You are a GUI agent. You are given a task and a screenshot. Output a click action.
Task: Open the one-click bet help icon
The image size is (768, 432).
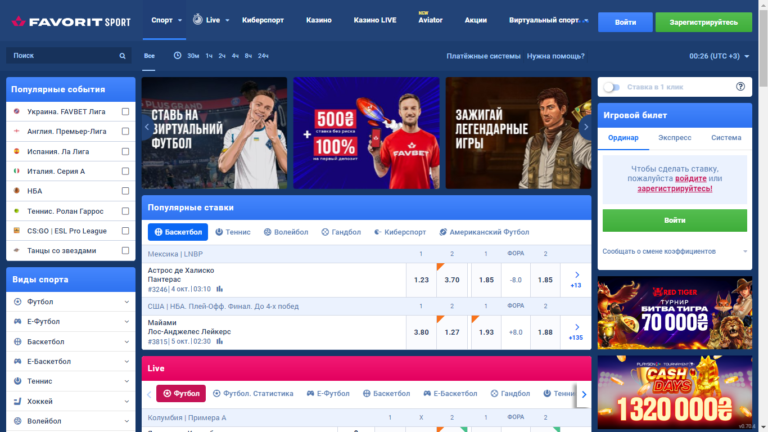click(x=740, y=87)
